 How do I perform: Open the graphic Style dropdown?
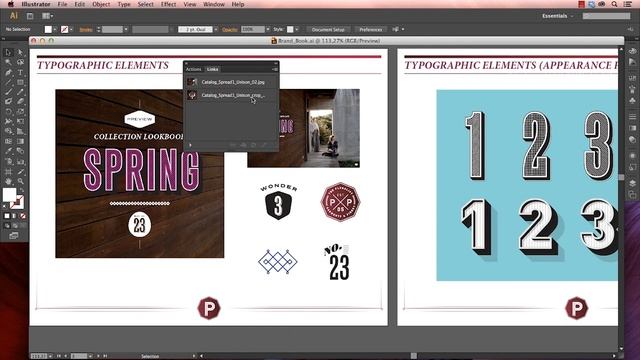pos(297,29)
